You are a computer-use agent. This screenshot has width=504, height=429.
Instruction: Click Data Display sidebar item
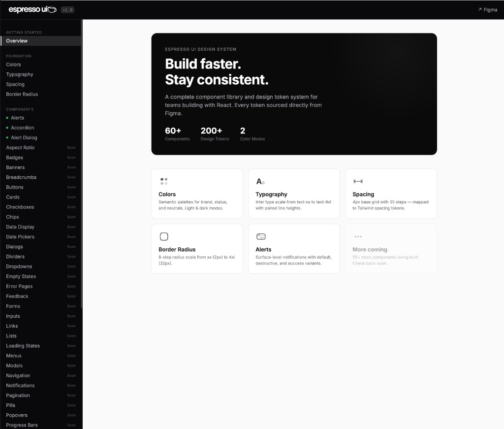coord(41,227)
